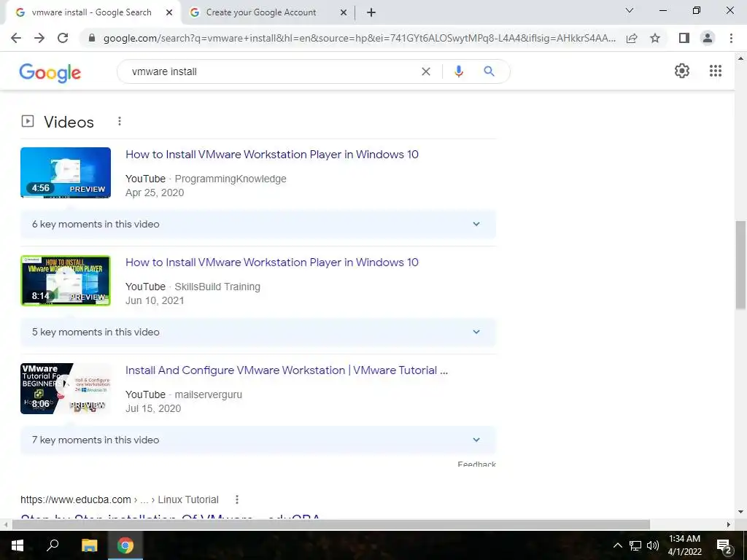Viewport: 747px width, 560px height.
Task: Click in the vmware install search field
Action: [271, 71]
